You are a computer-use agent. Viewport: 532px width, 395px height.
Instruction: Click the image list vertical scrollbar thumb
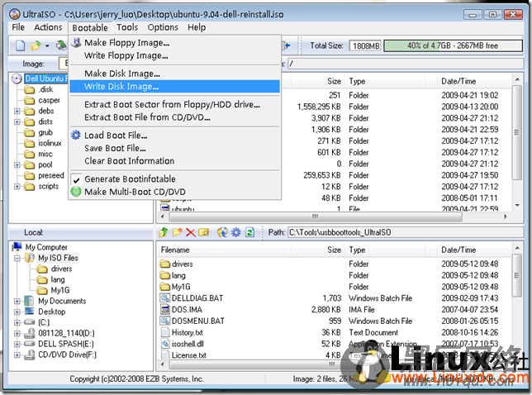(517, 133)
